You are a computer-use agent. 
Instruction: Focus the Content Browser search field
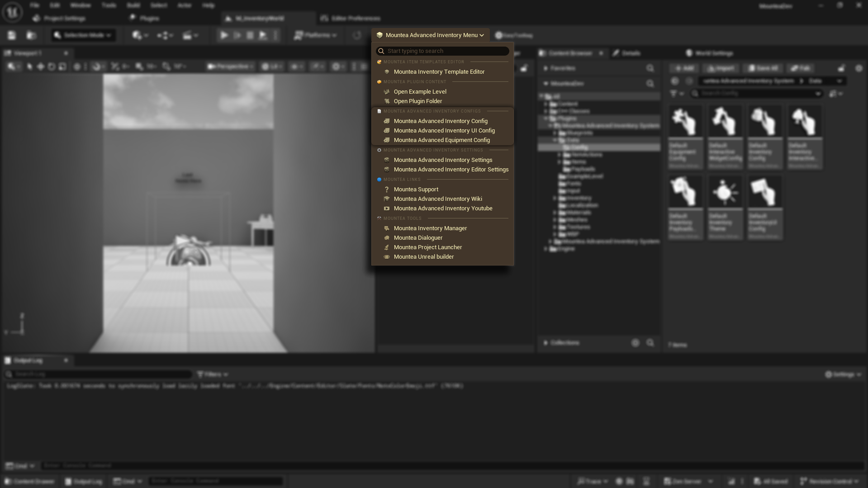(x=756, y=94)
